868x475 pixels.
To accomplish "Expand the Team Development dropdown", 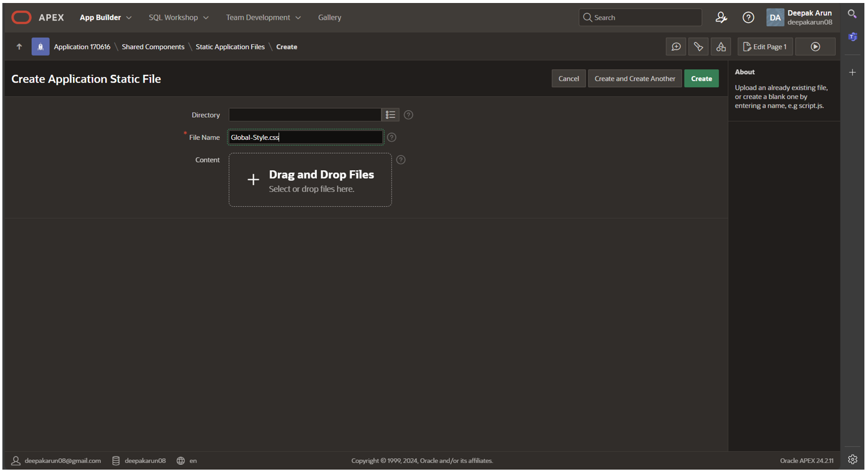I will (263, 17).
